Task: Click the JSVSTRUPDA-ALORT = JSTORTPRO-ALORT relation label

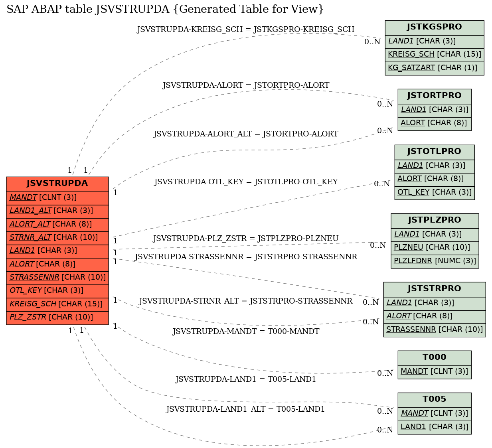Action: point(246,85)
